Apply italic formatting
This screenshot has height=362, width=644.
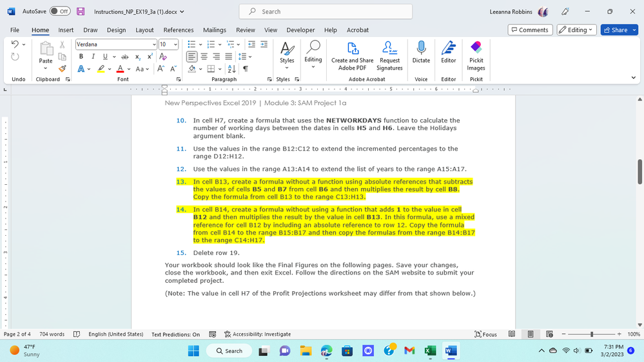(93, 57)
